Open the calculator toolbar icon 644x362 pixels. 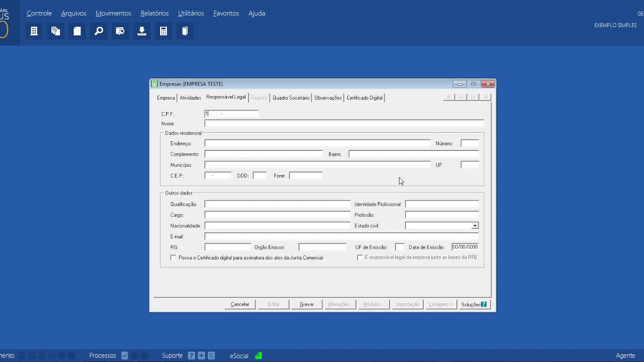coord(164,31)
